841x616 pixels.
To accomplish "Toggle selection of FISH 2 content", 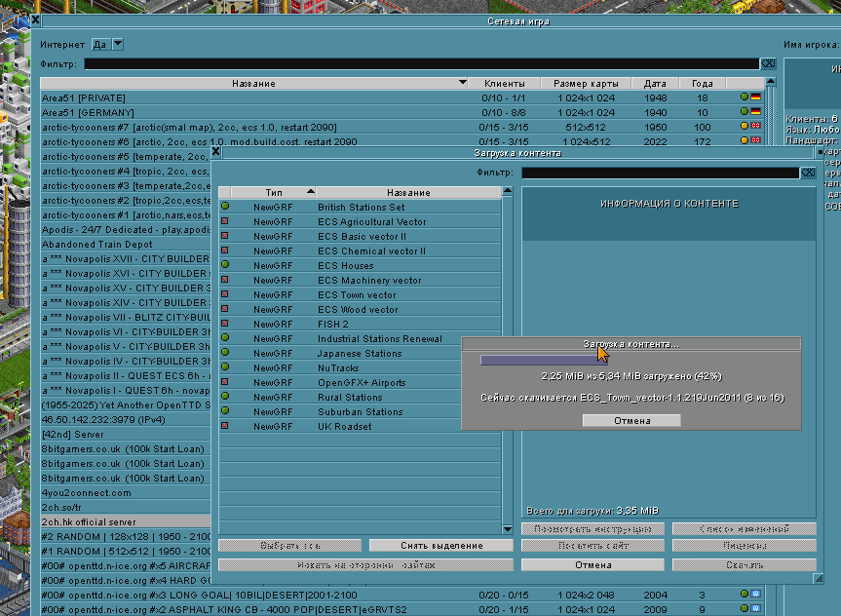I will point(225,324).
